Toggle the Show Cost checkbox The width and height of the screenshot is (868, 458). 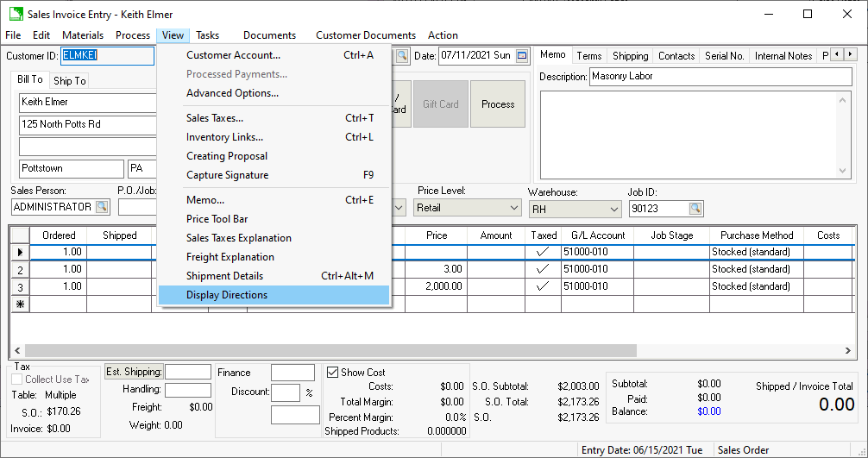point(333,373)
